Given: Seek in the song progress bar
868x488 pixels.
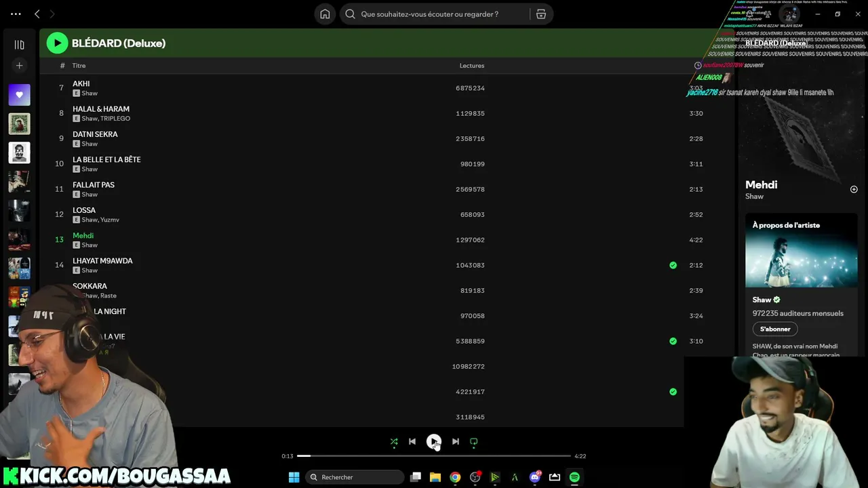Looking at the screenshot, I should click(x=434, y=456).
